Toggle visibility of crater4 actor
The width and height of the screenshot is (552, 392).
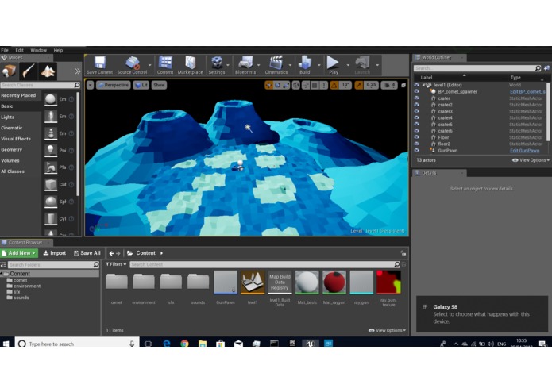point(416,117)
